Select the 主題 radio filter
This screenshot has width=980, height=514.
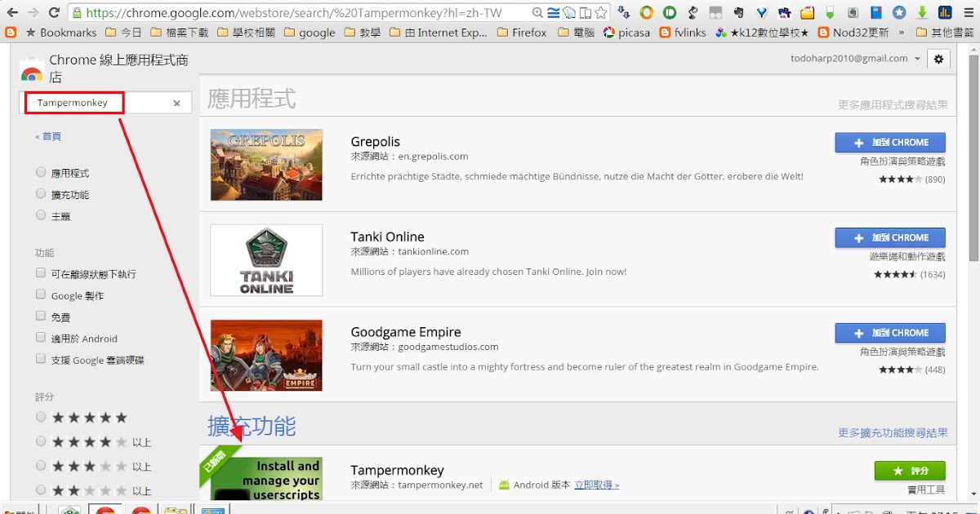point(41,215)
